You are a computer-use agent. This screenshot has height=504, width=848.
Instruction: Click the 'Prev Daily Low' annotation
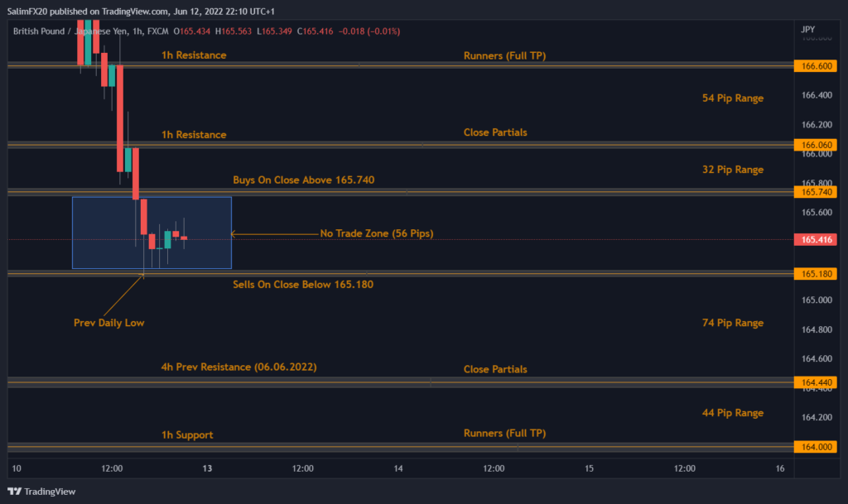108,323
